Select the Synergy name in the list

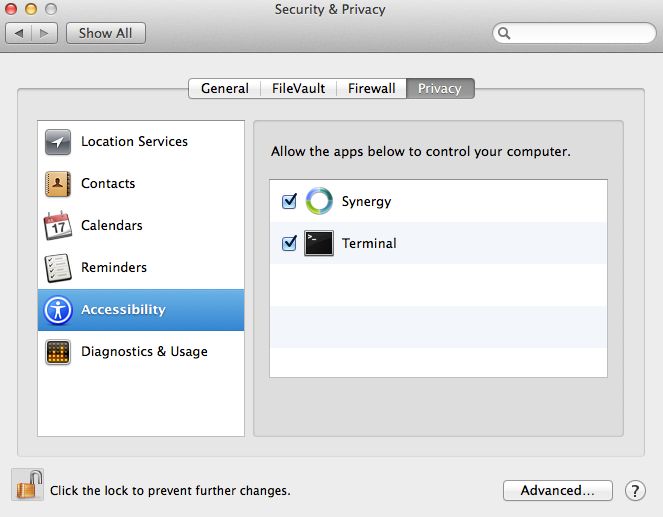pos(366,201)
